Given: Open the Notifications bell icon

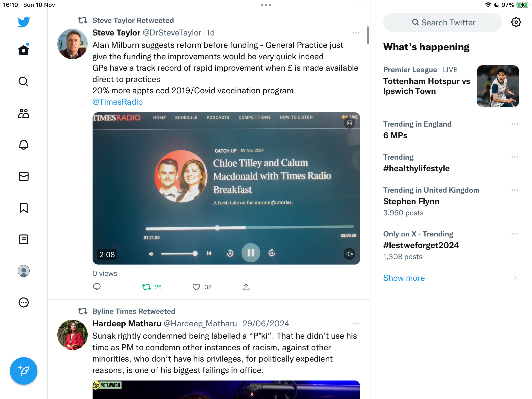Looking at the screenshot, I should [24, 145].
